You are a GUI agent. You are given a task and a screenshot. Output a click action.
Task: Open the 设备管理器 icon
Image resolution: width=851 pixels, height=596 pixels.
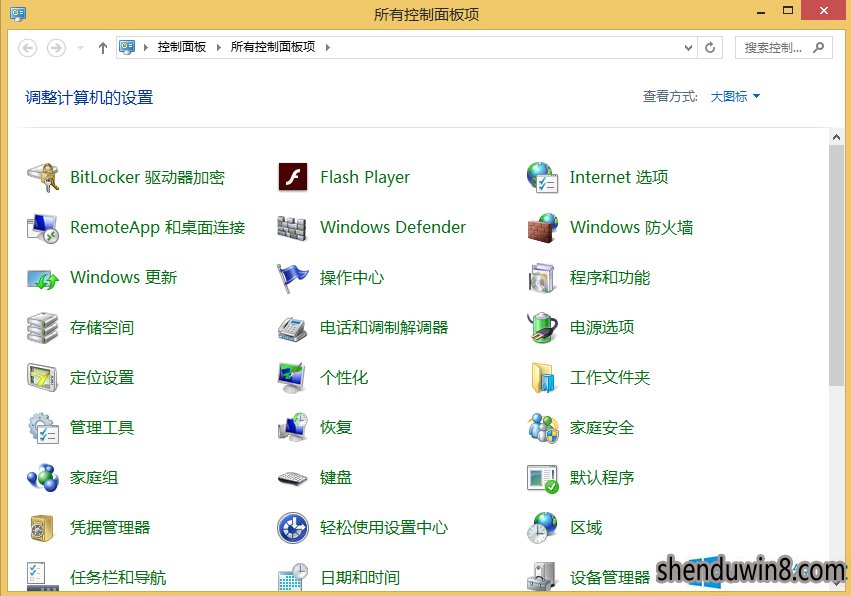click(542, 576)
